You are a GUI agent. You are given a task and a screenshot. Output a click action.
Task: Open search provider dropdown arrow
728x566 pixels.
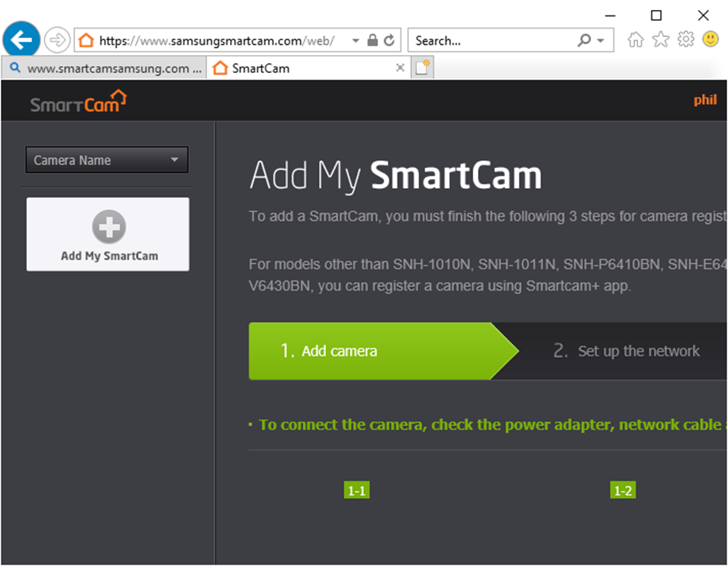coord(601,41)
